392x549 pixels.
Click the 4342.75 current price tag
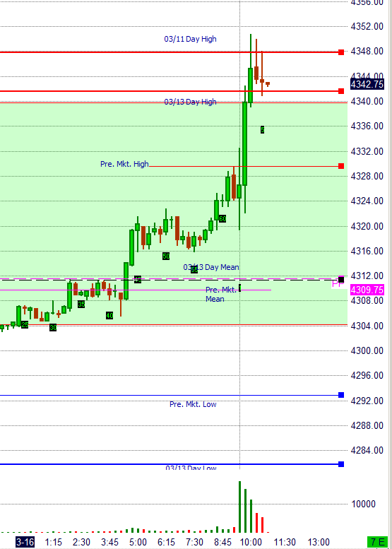click(367, 84)
